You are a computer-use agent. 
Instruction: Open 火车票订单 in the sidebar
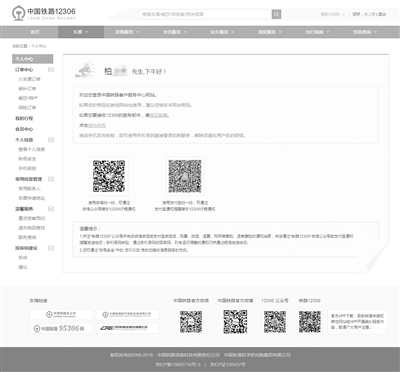coord(29,79)
